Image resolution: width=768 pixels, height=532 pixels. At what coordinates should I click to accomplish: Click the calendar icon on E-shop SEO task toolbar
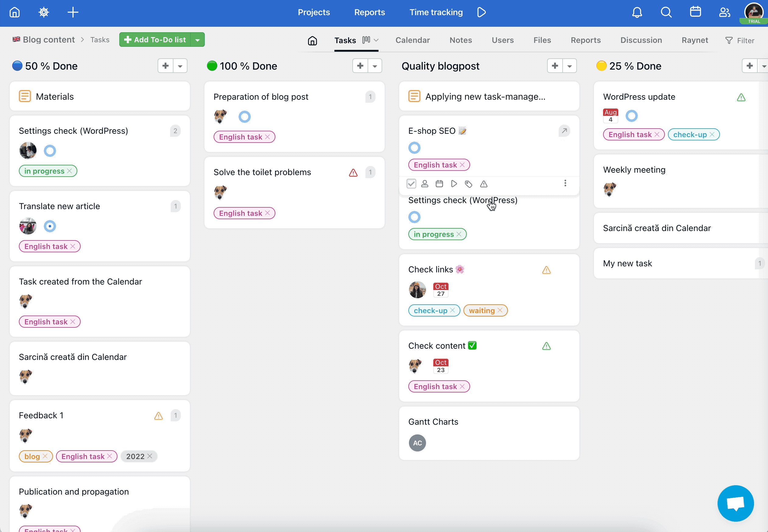(x=439, y=184)
